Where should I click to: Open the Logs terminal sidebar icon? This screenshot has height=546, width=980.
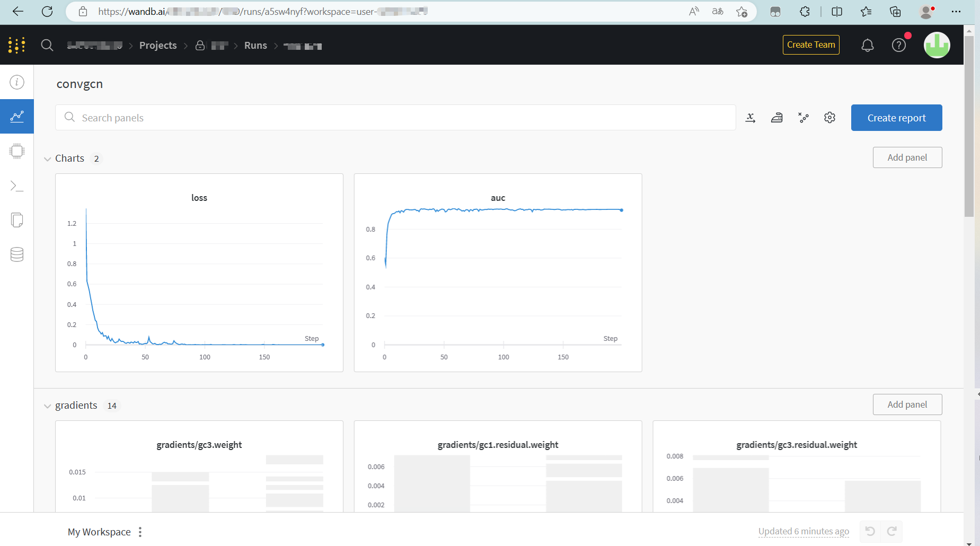(x=17, y=186)
